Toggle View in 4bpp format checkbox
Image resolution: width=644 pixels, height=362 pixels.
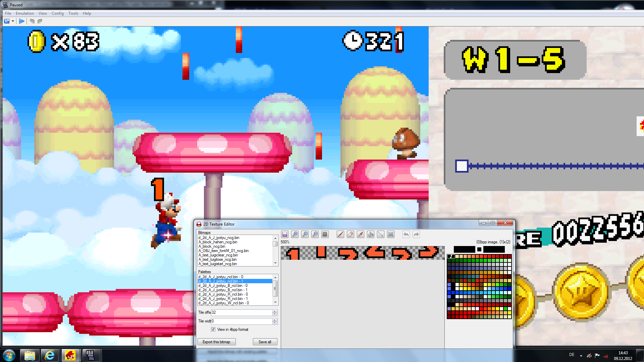coord(213,329)
